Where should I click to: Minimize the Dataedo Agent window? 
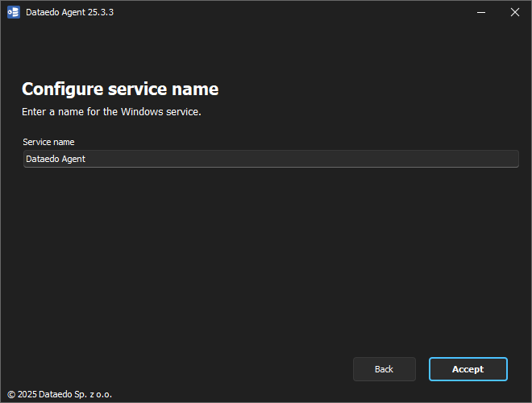[x=480, y=12]
